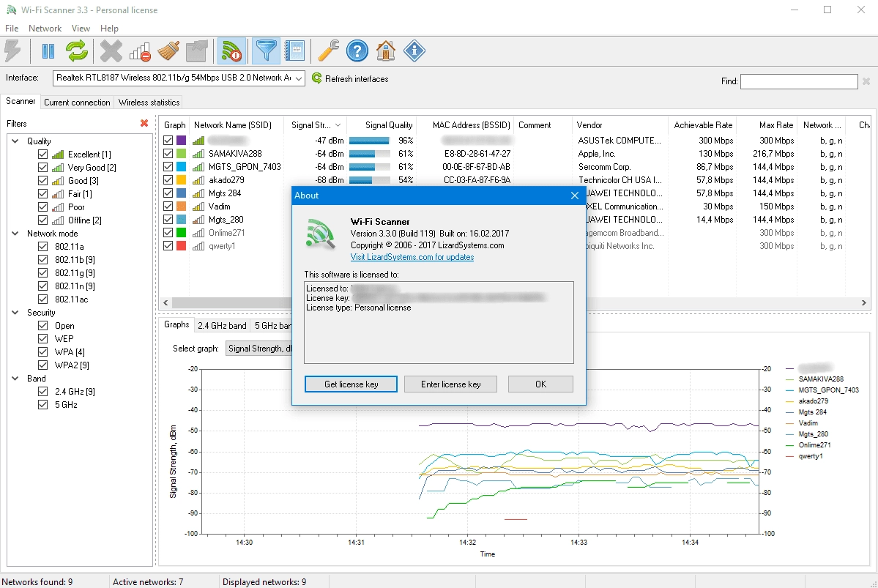878x588 pixels.
Task: Click the akado279 signal bars icon
Action: point(198,179)
